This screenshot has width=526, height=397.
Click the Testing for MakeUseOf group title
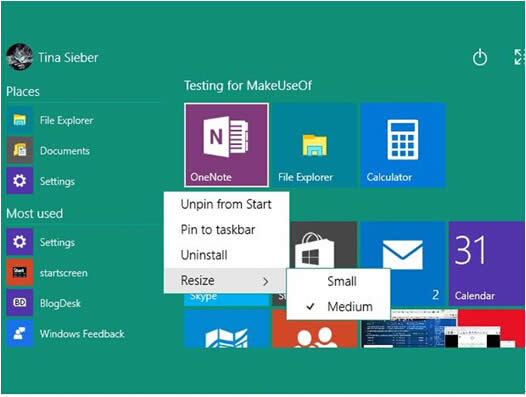click(x=248, y=86)
